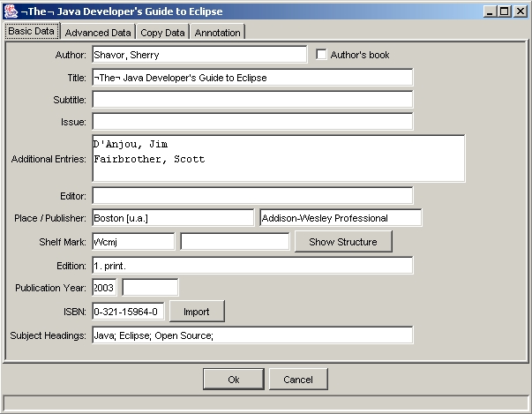Minimize the dialog window

click(x=490, y=11)
